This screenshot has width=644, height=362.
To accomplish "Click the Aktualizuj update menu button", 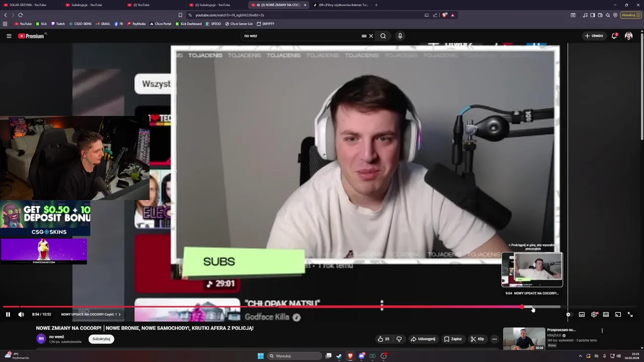I will point(631,15).
